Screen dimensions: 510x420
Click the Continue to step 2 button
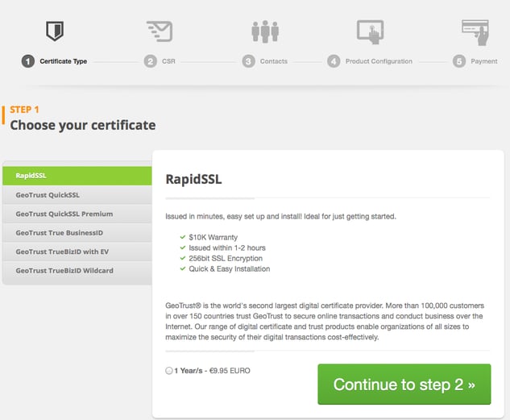pyautogui.click(x=404, y=385)
